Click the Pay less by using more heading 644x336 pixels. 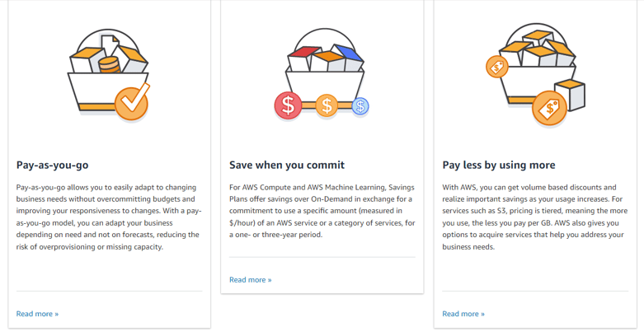tap(499, 165)
